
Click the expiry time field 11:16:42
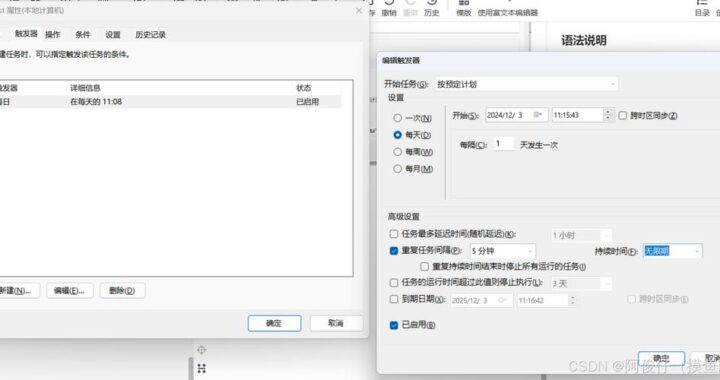point(542,301)
